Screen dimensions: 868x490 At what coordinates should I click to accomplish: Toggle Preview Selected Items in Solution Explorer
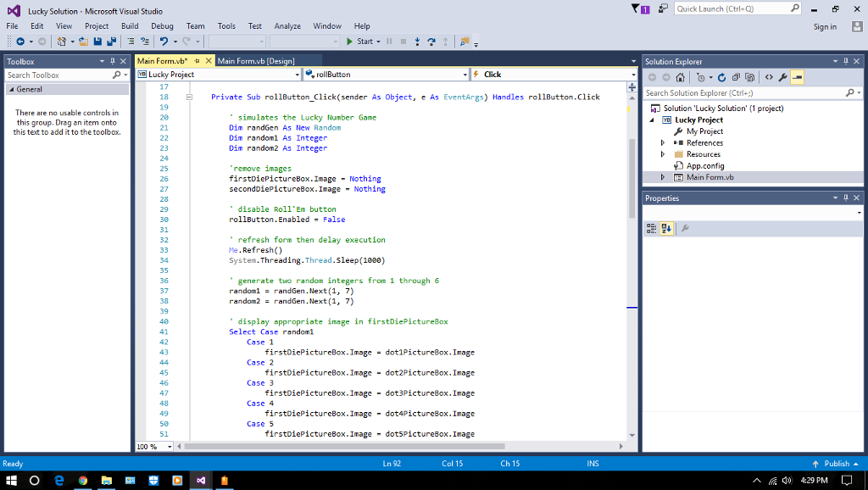coord(797,76)
